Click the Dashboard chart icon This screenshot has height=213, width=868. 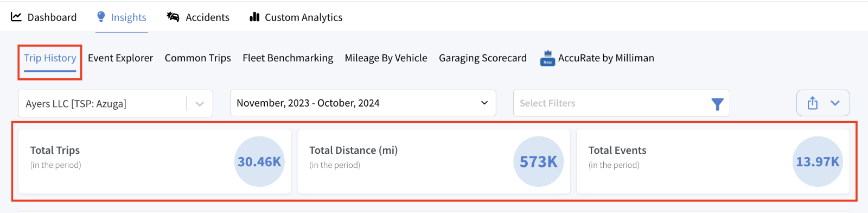tap(16, 17)
